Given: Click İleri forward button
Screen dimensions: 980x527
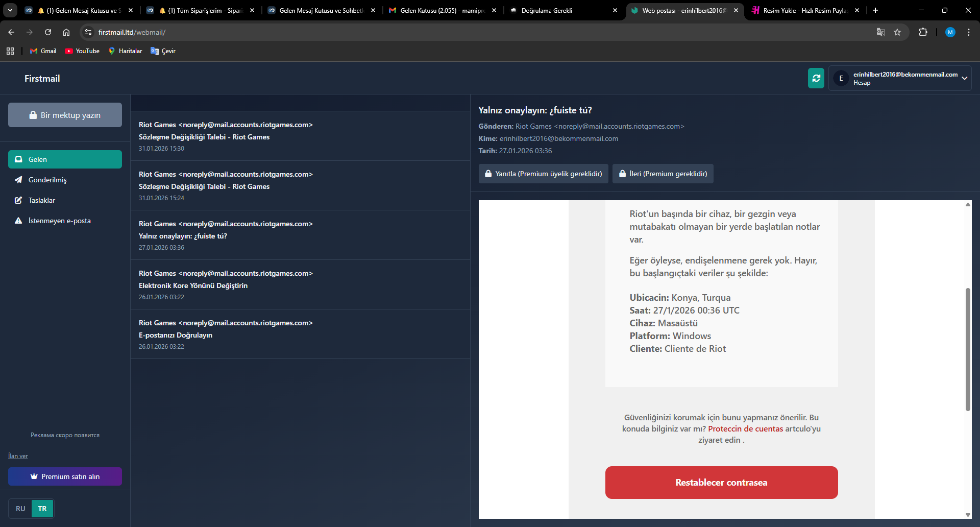Looking at the screenshot, I should 663,174.
